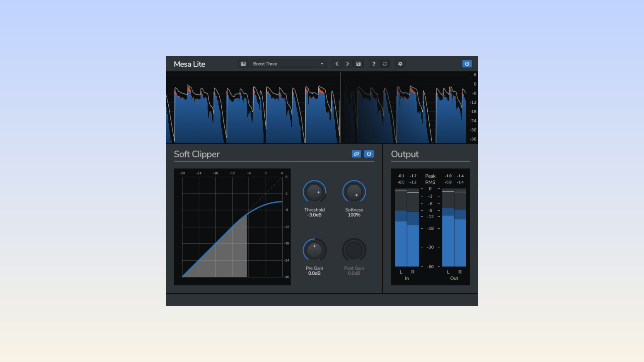The height and width of the screenshot is (362, 644).
Task: Toggle the Soft Clipper link button
Action: 356,154
